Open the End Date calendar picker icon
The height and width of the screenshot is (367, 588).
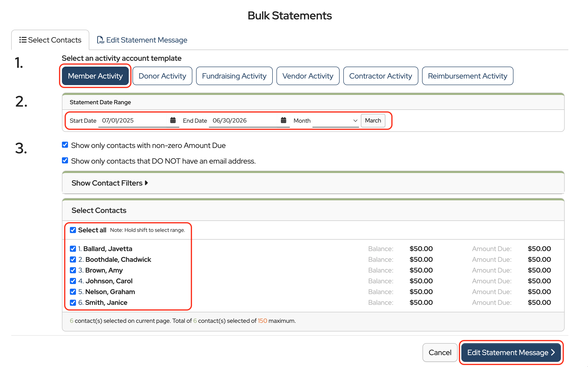(283, 120)
